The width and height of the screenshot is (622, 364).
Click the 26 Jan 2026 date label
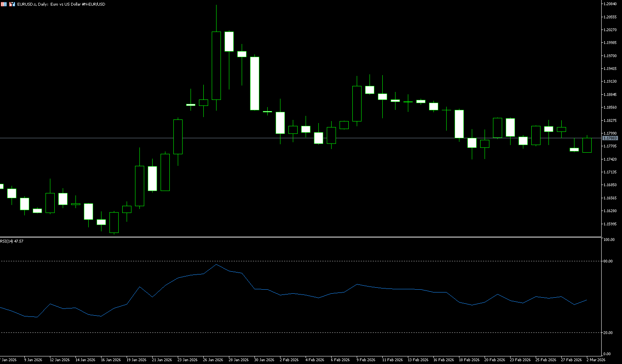tap(213, 360)
